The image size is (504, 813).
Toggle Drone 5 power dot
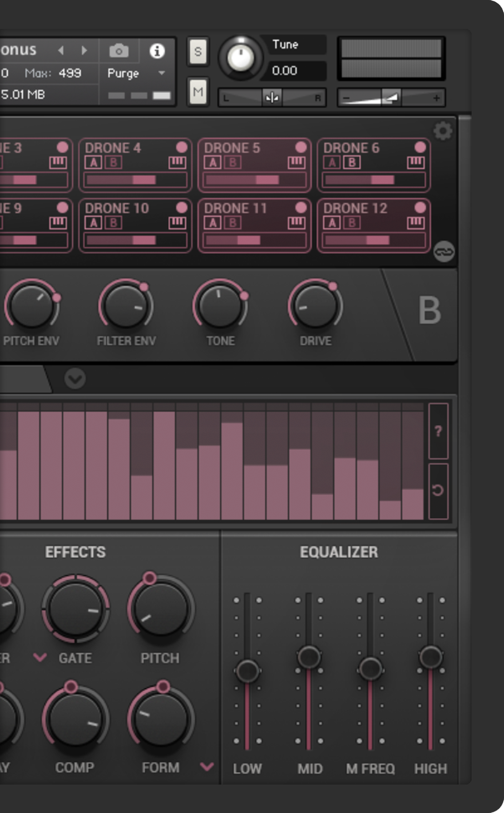pos(301,147)
